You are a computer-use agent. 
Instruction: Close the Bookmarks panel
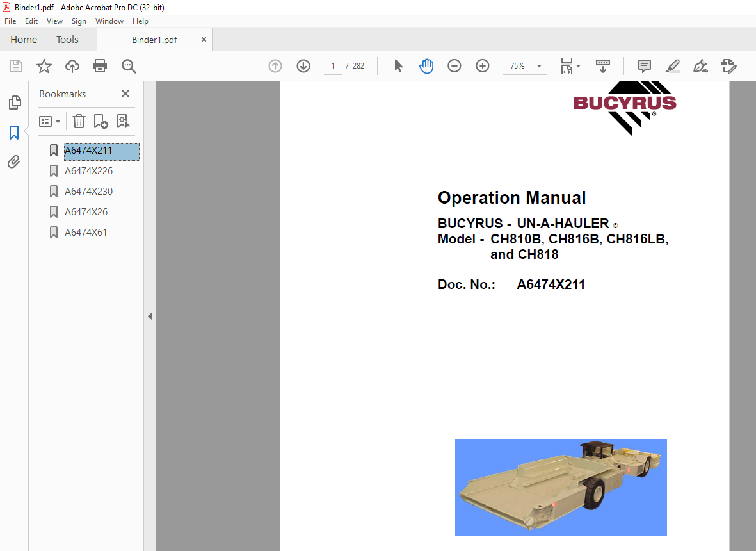click(125, 94)
